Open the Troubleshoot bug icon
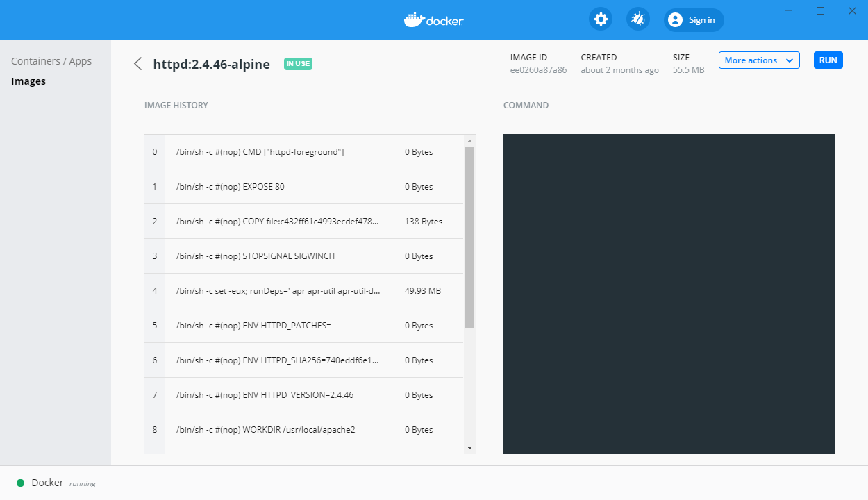Viewport: 868px width, 500px height. tap(638, 19)
